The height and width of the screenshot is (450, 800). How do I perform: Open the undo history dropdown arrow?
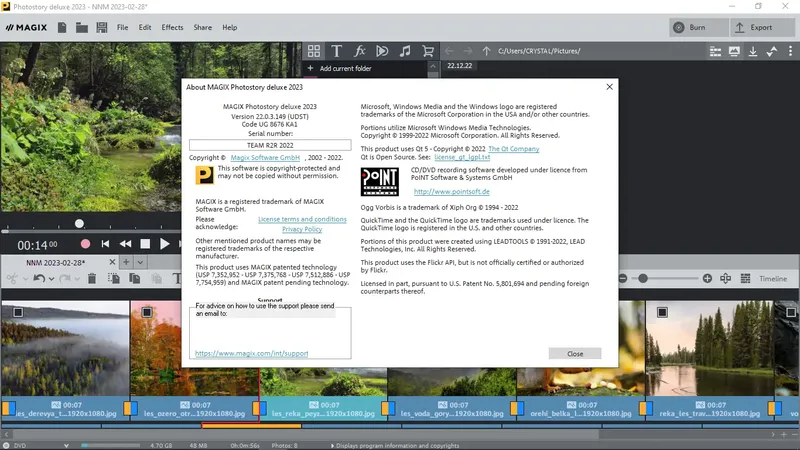coord(52,279)
